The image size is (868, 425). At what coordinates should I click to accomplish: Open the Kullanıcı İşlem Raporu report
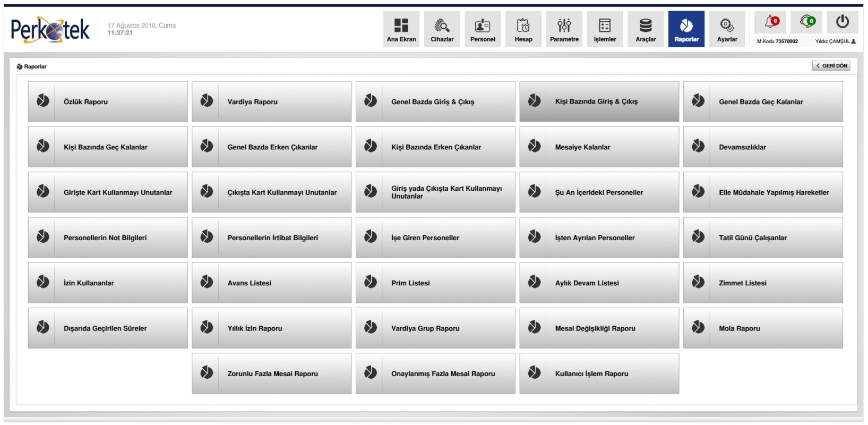(x=599, y=373)
